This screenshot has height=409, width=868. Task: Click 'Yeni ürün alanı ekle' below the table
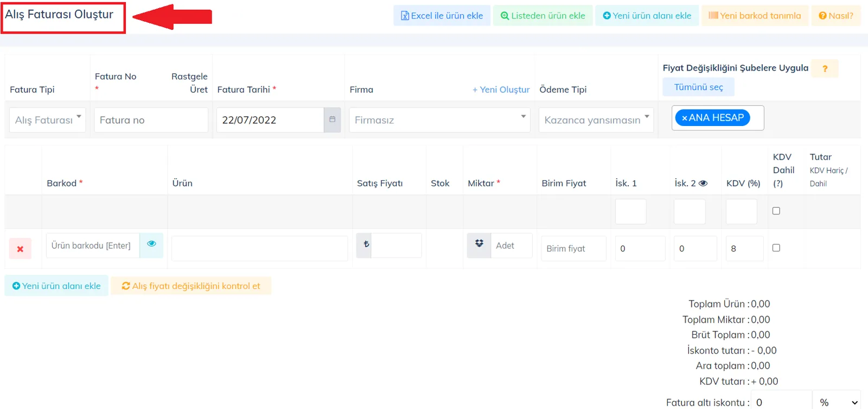point(56,286)
